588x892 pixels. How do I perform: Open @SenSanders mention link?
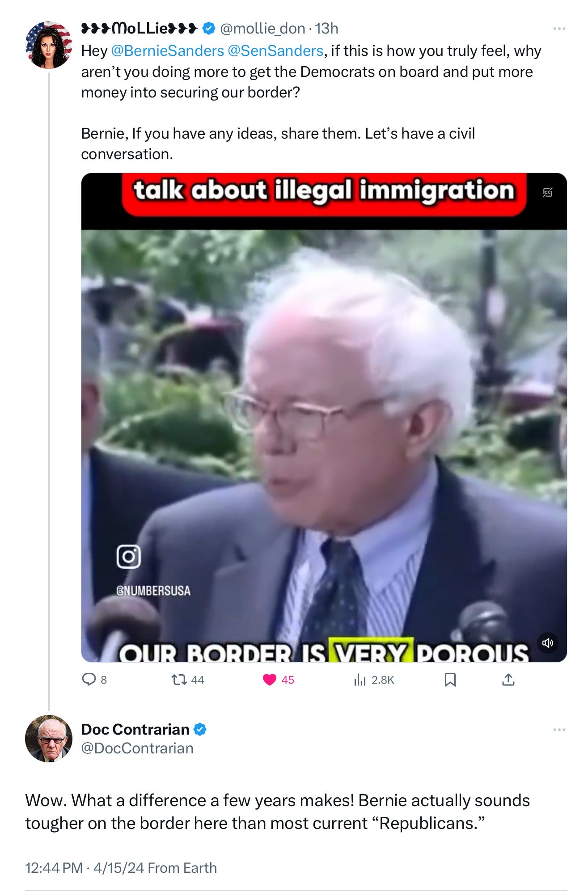click(x=275, y=51)
